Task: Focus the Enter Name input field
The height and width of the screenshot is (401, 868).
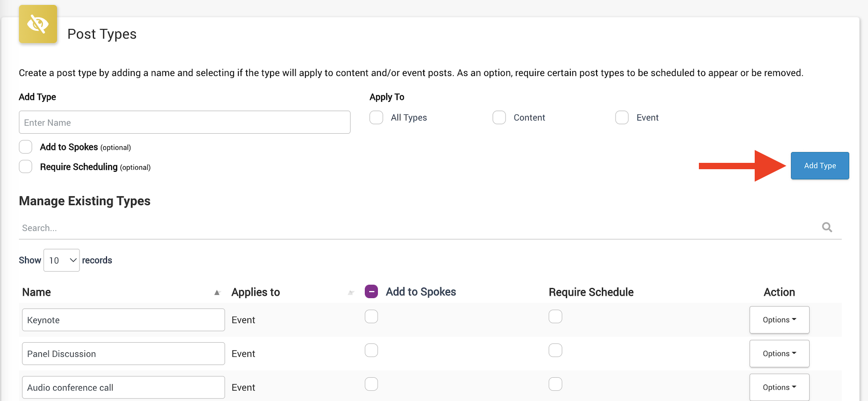Action: 185,122
